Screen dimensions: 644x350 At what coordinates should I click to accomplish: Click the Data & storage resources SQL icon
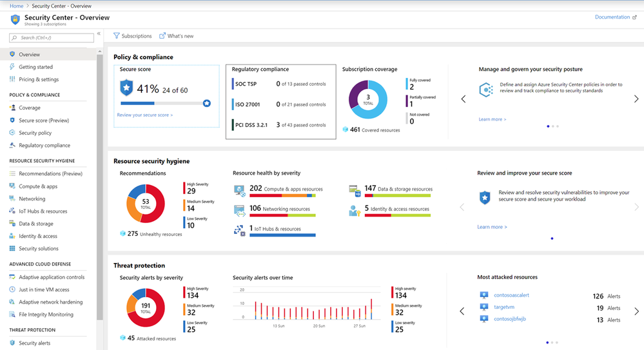(x=355, y=191)
